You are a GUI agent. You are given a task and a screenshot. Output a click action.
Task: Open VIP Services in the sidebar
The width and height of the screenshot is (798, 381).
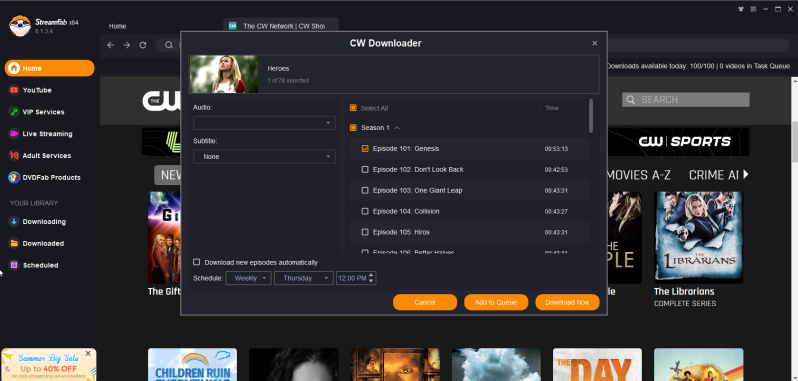point(43,112)
